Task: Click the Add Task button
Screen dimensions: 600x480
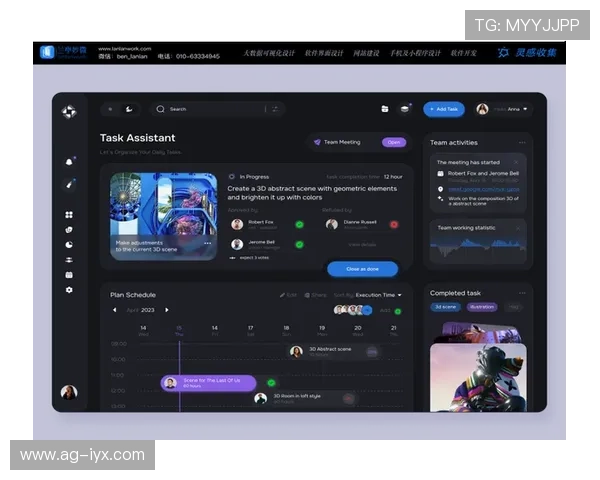Action: (443, 109)
